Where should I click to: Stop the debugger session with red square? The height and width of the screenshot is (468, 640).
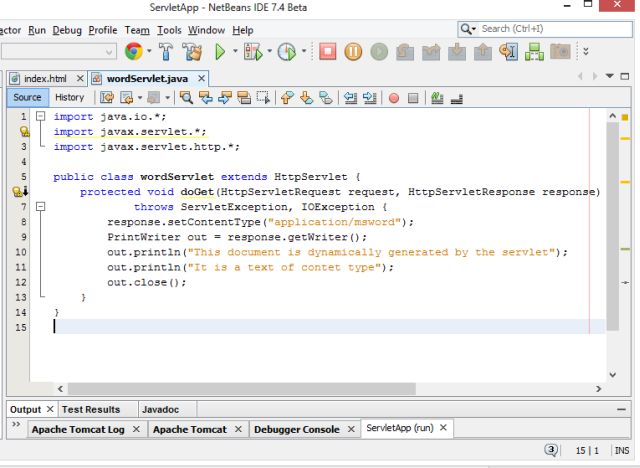[327, 51]
